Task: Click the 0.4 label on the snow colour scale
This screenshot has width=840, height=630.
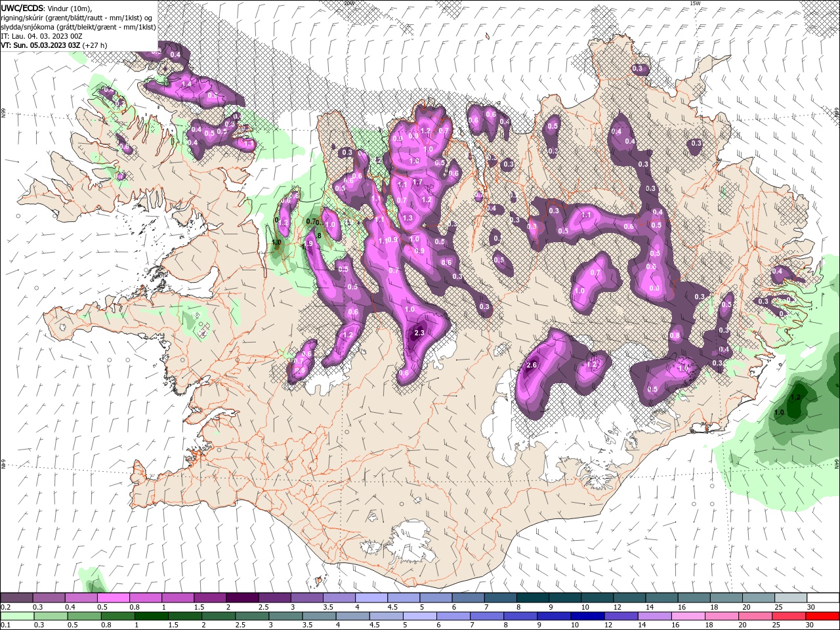Action: point(70,607)
